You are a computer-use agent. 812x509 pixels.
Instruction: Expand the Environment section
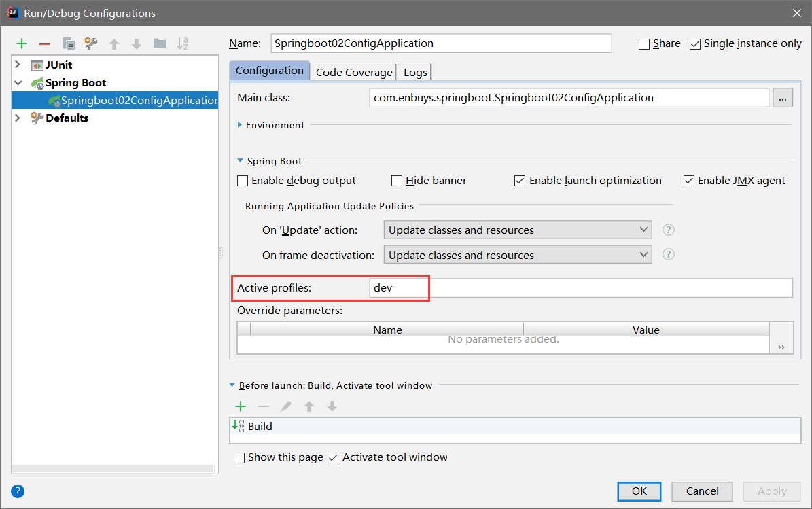click(240, 125)
